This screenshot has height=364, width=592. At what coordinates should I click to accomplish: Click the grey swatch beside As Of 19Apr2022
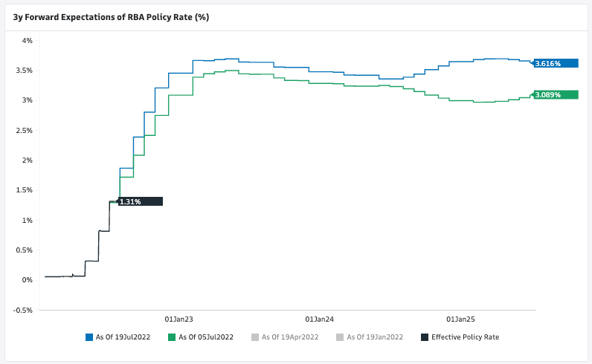point(257,337)
